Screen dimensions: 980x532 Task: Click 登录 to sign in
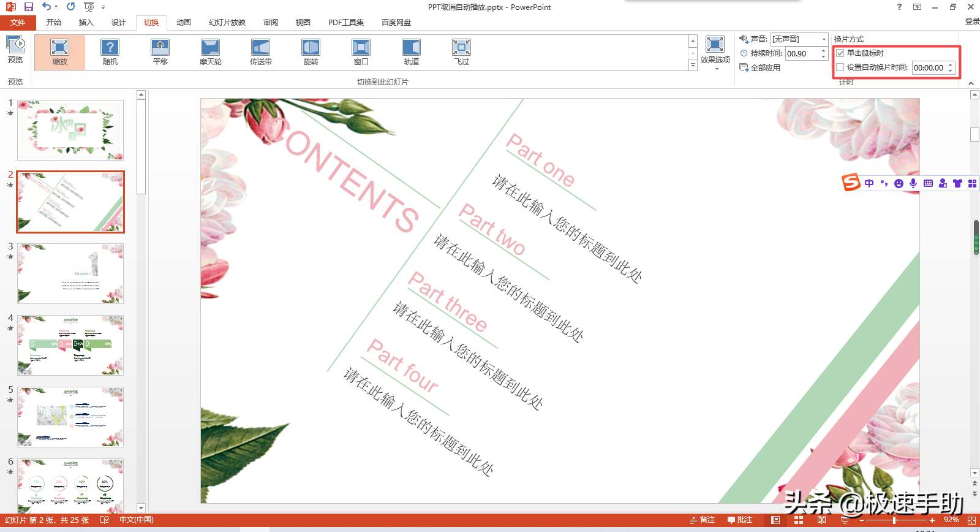[x=972, y=21]
